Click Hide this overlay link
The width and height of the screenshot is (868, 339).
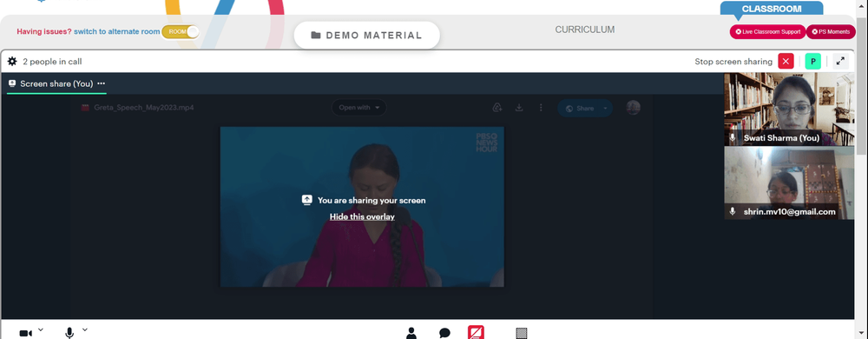362,216
